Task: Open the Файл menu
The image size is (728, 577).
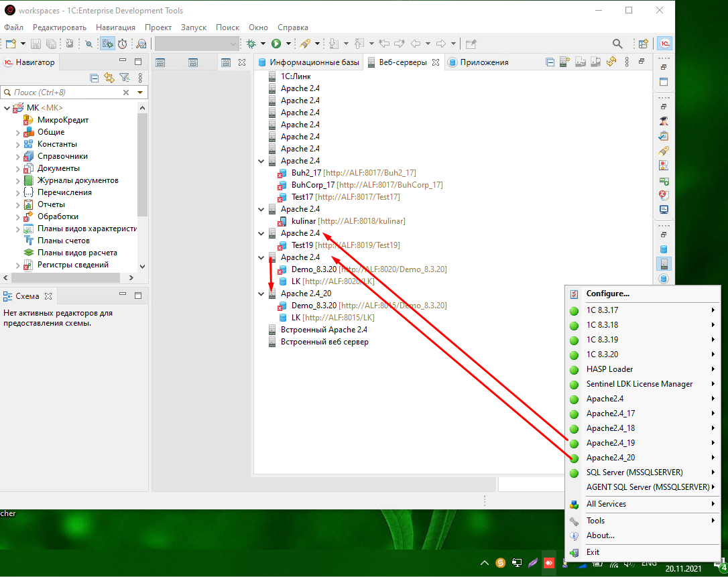Action: point(14,27)
